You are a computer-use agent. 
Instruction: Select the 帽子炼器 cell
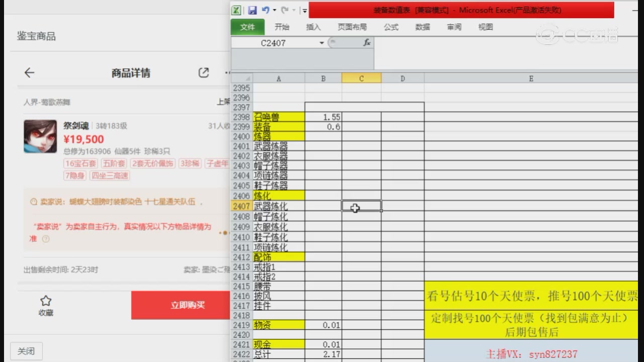279,165
